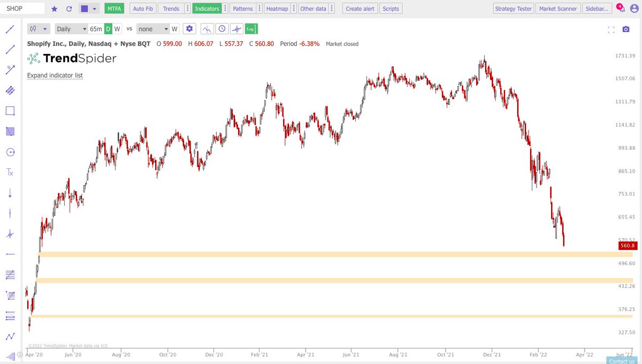This screenshot has height=364, width=642.
Task: Select the parallel channel tool
Action: point(10,90)
